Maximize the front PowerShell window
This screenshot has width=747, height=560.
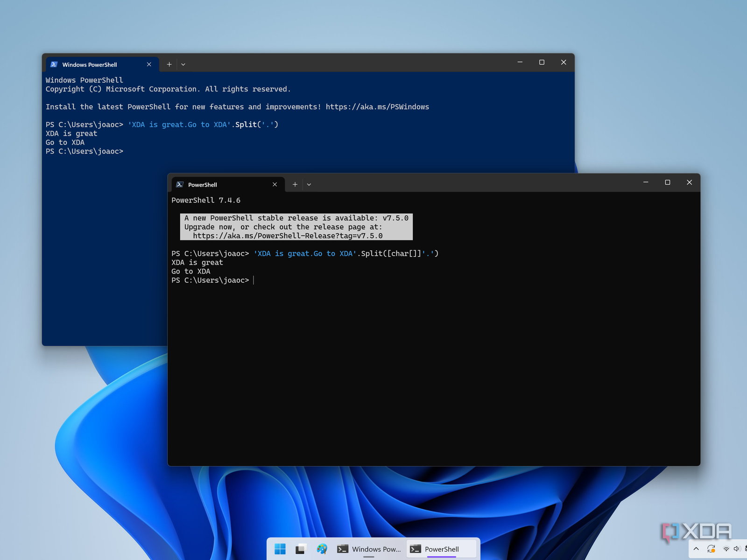[667, 182]
